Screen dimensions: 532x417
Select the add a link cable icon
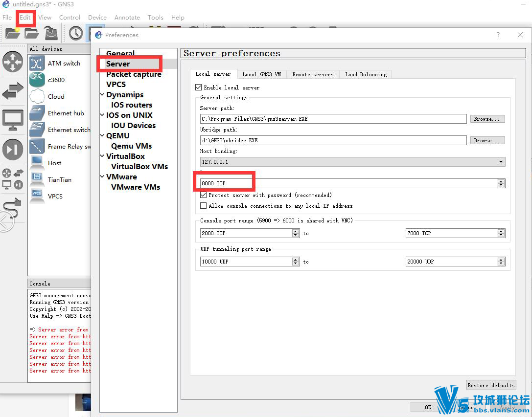12,208
